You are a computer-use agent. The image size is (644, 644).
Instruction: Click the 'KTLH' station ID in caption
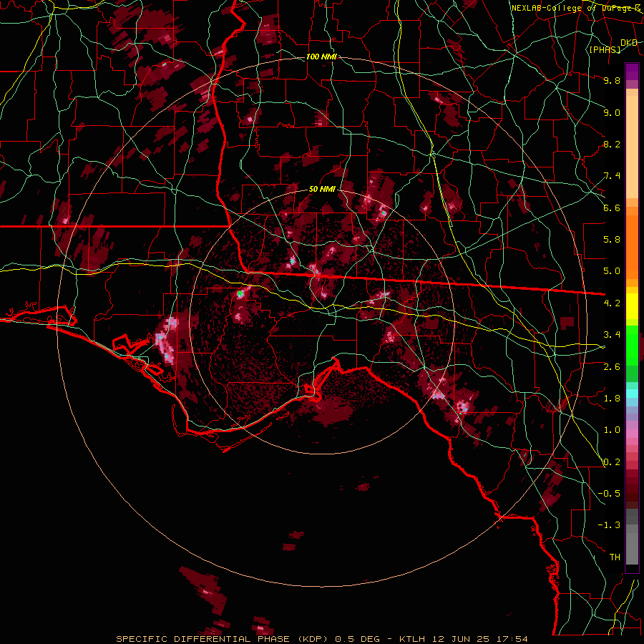(x=413, y=639)
